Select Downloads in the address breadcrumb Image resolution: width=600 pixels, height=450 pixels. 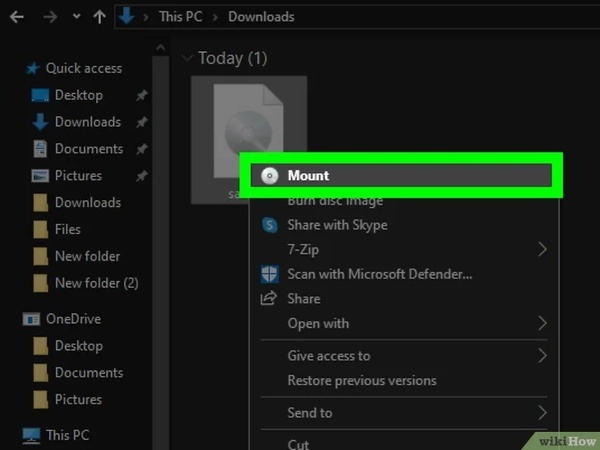261,16
